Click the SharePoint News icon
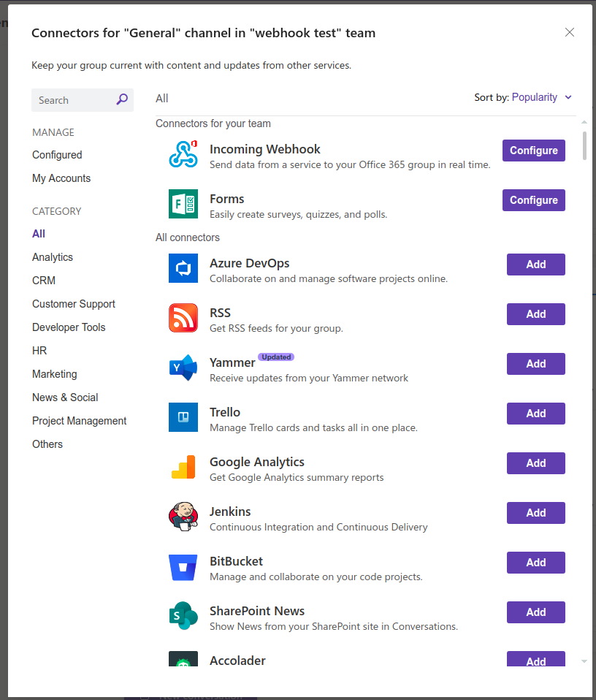Viewport: 596px width, 700px height. point(183,616)
